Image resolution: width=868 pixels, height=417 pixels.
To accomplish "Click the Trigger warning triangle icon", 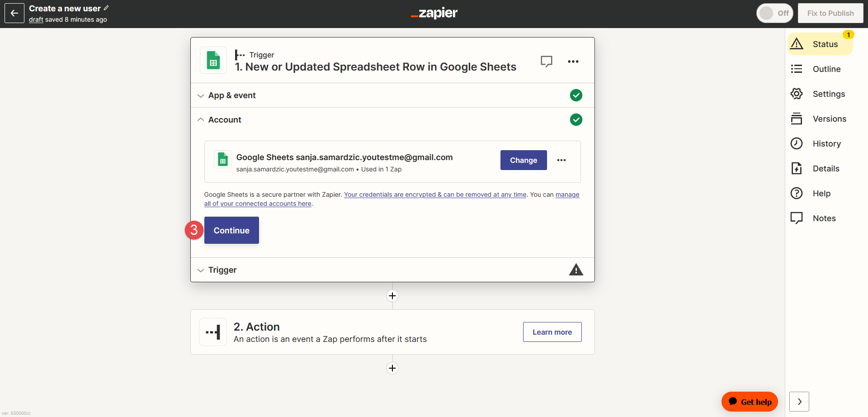I will pos(576,270).
